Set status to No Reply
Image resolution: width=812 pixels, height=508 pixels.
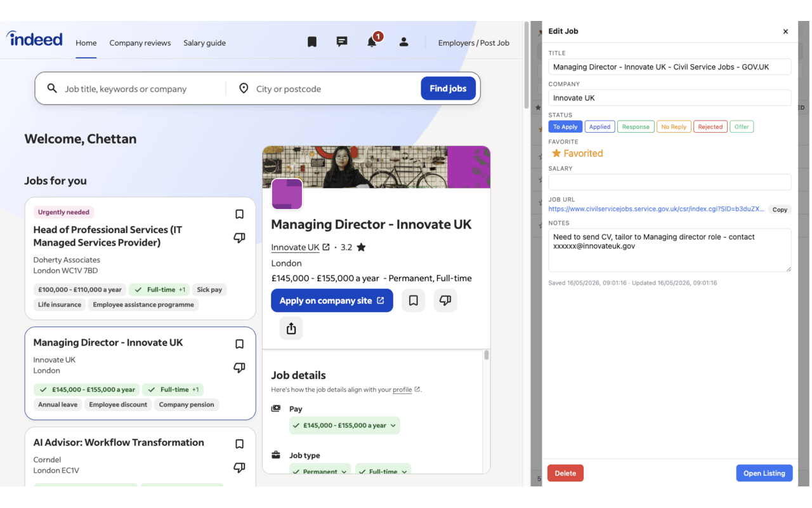click(674, 127)
